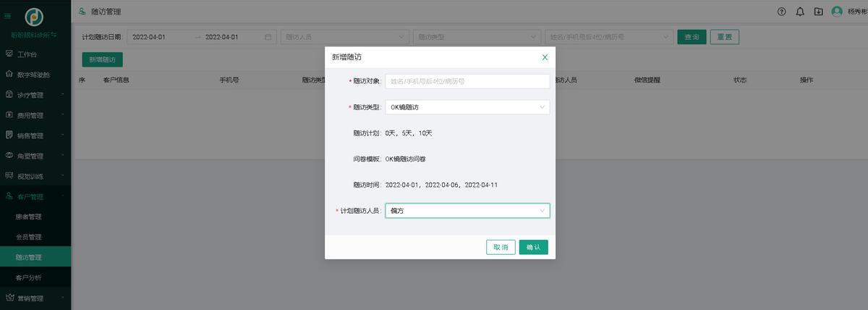The image size is (868, 310).
Task: Click the 数字驾驶舱 home icon
Action: 9,75
